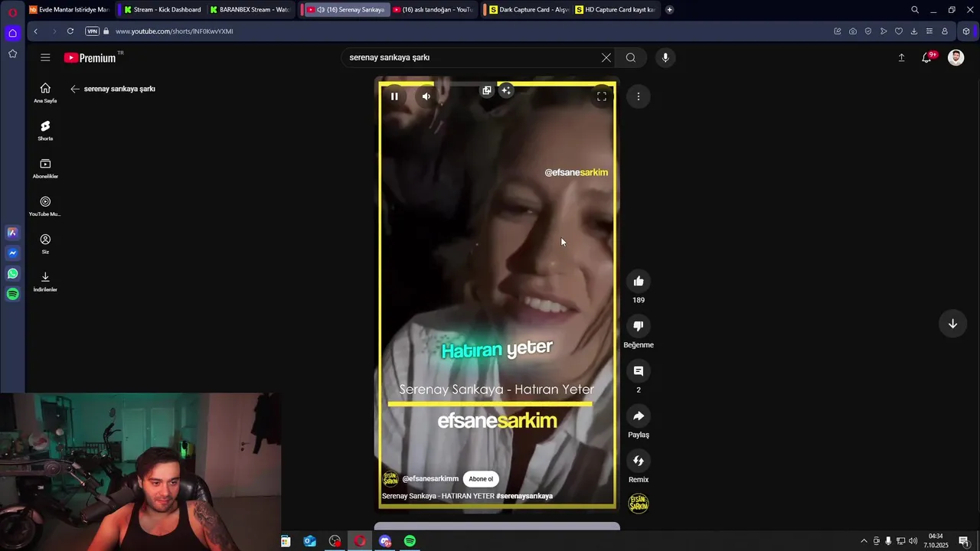
Task: Mute the Short's volume
Action: tap(426, 96)
